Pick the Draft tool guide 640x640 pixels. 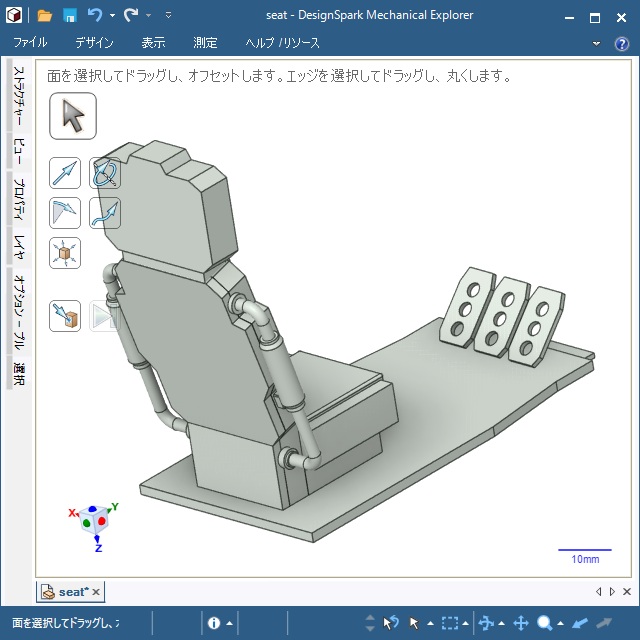[65, 212]
